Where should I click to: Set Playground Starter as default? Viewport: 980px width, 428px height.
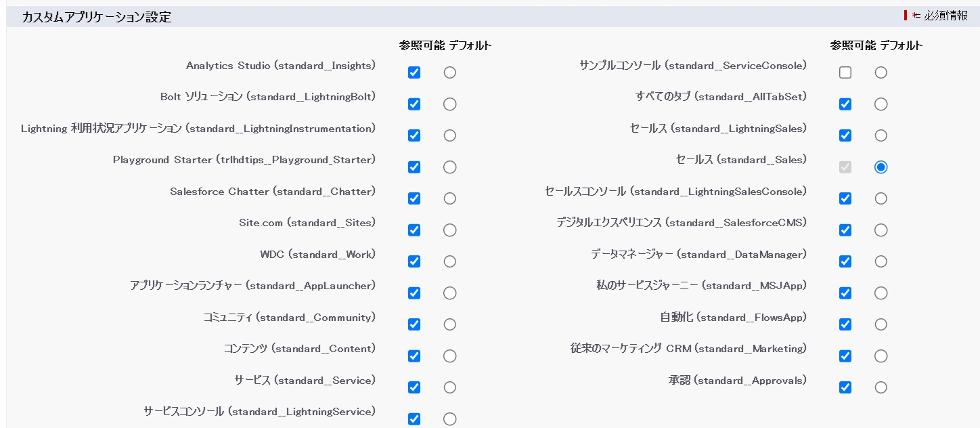[450, 167]
